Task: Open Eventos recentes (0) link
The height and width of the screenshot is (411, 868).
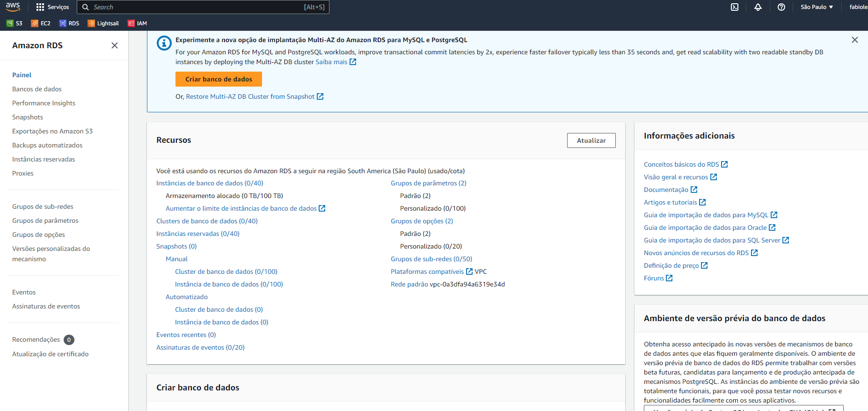Action: (186, 335)
